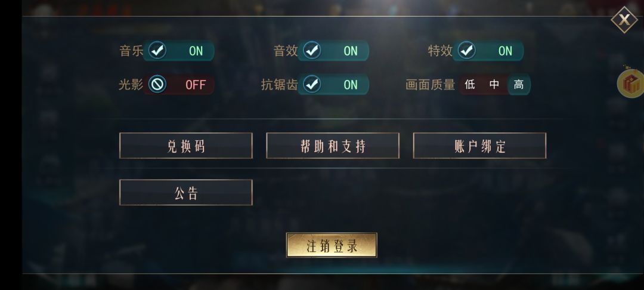644x290 pixels.
Task: Enable the 光影 lighting OFF switch
Action: point(195,84)
